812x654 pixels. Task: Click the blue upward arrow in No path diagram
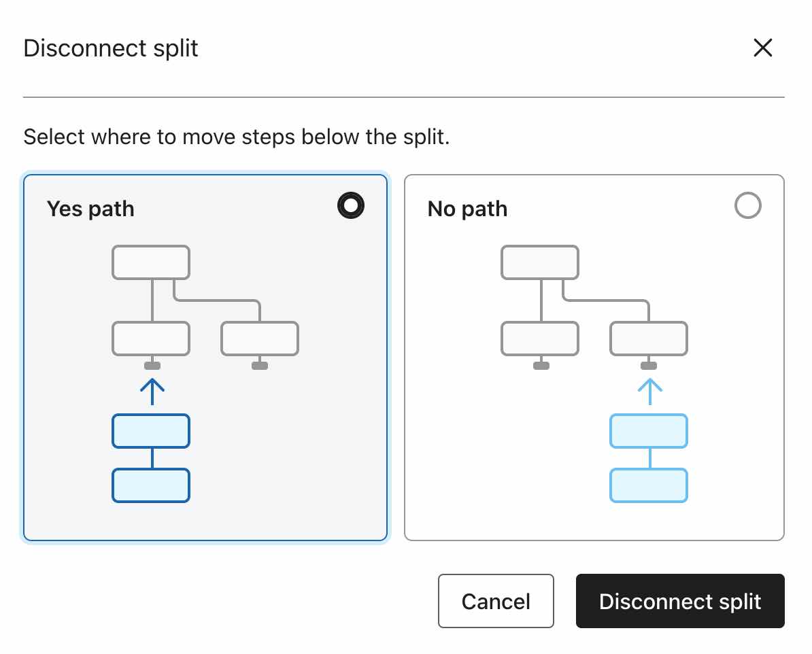pos(649,389)
